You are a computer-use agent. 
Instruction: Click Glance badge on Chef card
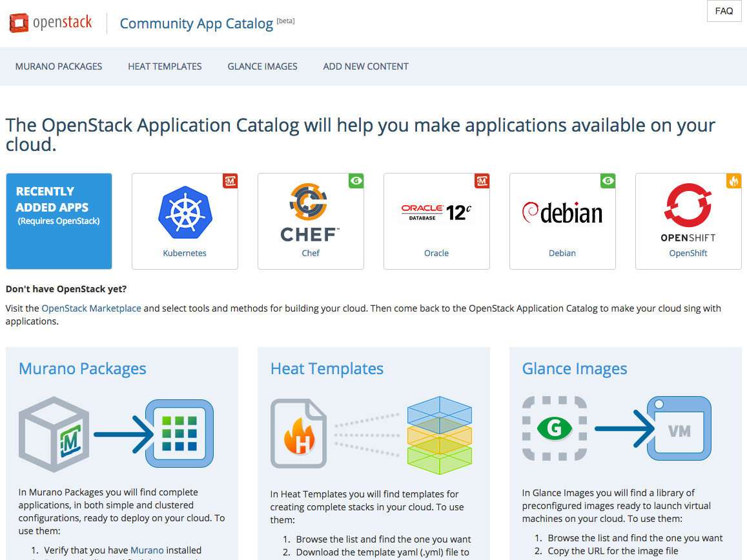356,181
